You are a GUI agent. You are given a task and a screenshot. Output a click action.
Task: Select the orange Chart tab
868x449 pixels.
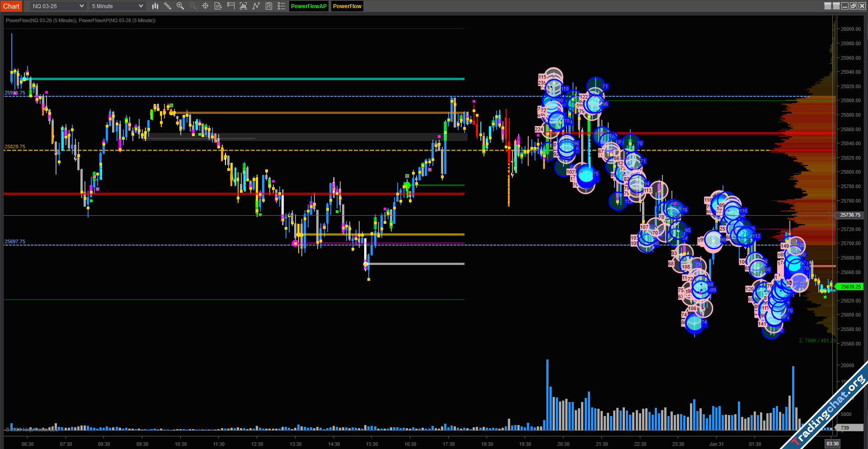pos(11,6)
